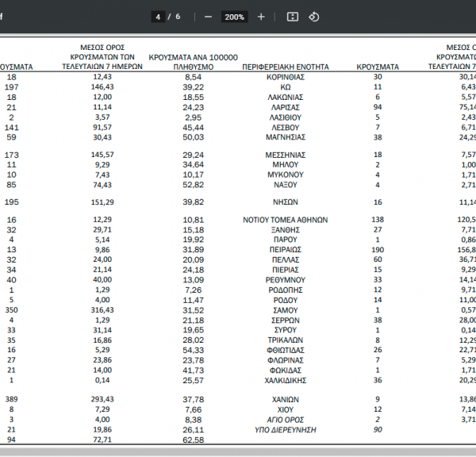This screenshot has height=457, width=476.
Task: Select the value 151,29 in the table
Action: tap(102, 202)
